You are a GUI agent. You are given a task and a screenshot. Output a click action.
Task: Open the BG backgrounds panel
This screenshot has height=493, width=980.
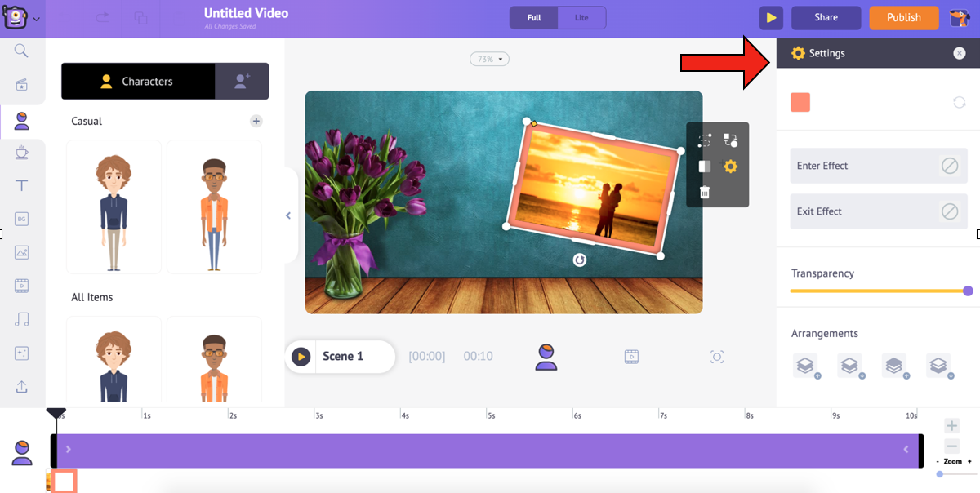point(22,219)
